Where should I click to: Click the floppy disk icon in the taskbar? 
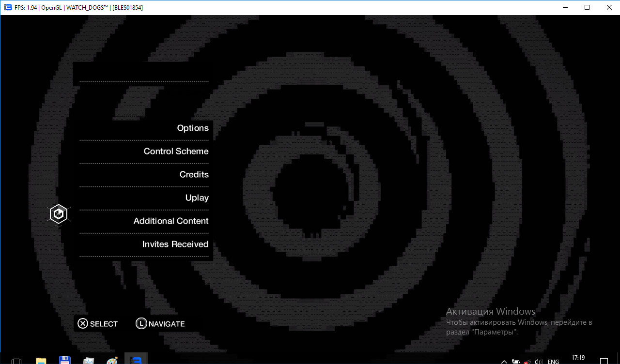64,361
